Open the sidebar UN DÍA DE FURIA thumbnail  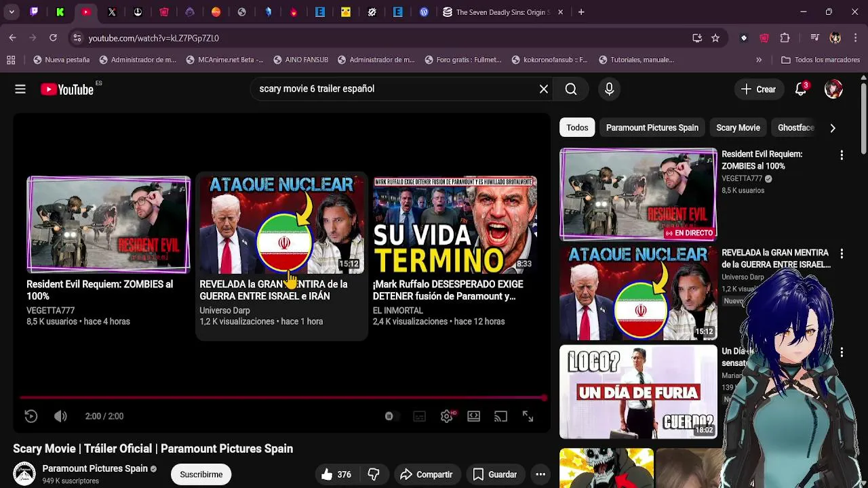pyautogui.click(x=638, y=392)
